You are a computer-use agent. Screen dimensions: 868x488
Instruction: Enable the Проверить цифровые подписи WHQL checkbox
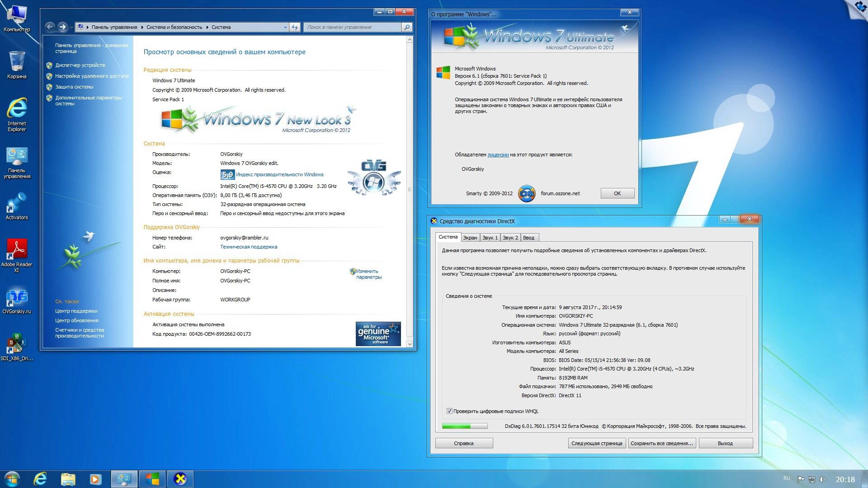coord(449,411)
